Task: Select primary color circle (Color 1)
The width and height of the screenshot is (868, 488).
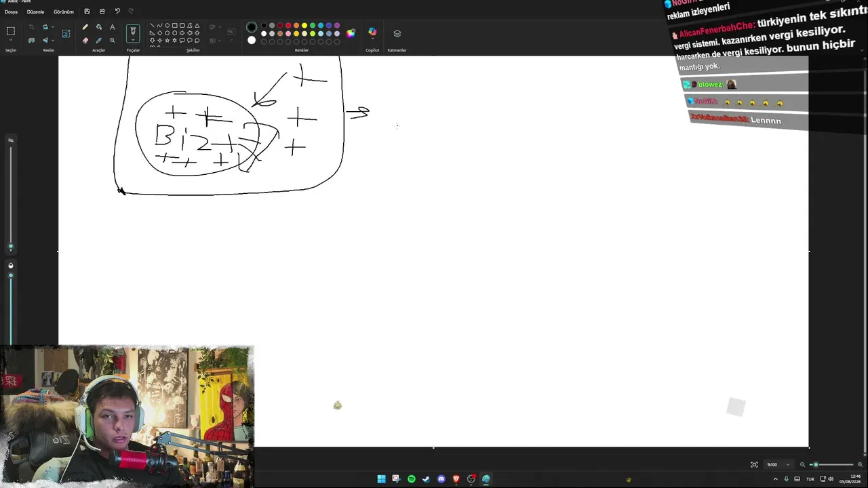Action: click(x=252, y=27)
